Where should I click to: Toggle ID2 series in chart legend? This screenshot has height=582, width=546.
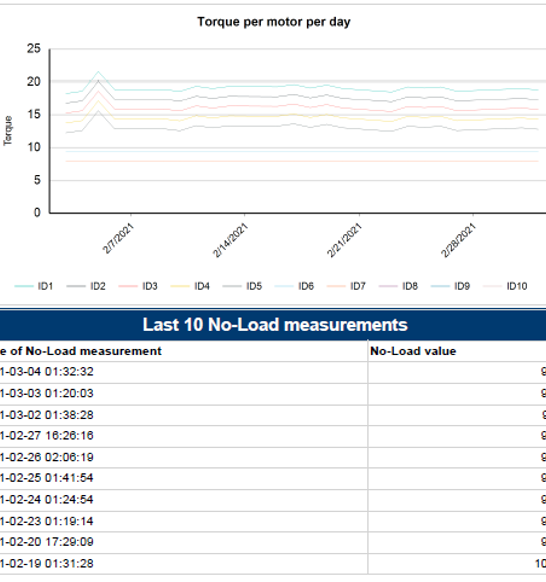(x=86, y=286)
